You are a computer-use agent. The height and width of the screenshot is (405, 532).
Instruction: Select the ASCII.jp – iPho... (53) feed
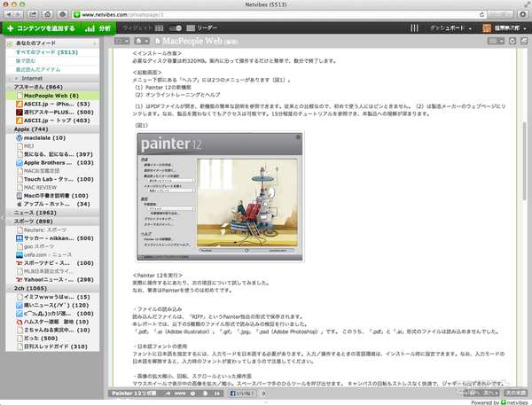52,105
